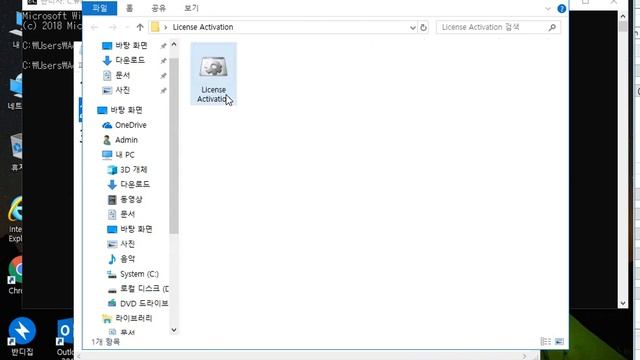The width and height of the screenshot is (640, 360).
Task: Open Explorer help question mark icon
Action: [562, 9]
